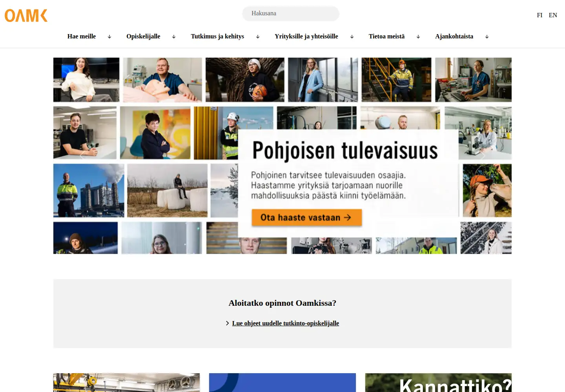Viewport: 565px width, 392px height.
Task: Show the previous carousel slide
Action: tap(82, 156)
